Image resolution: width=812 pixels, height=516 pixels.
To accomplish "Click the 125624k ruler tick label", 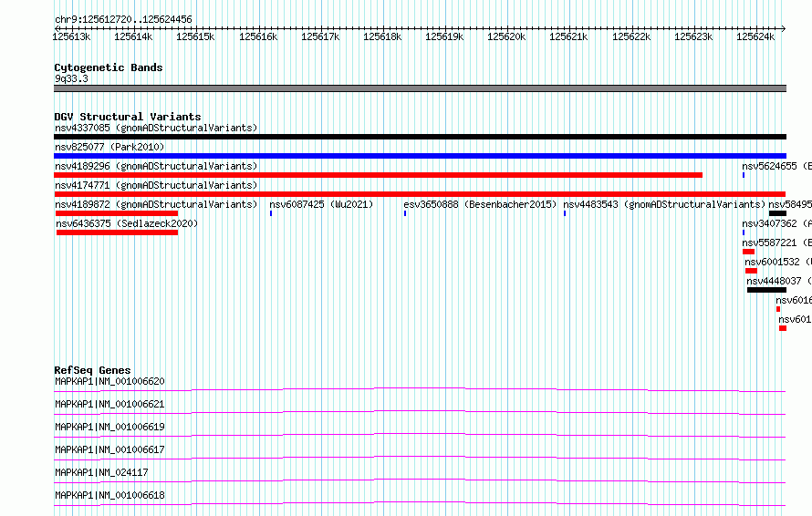I will click(x=755, y=36).
